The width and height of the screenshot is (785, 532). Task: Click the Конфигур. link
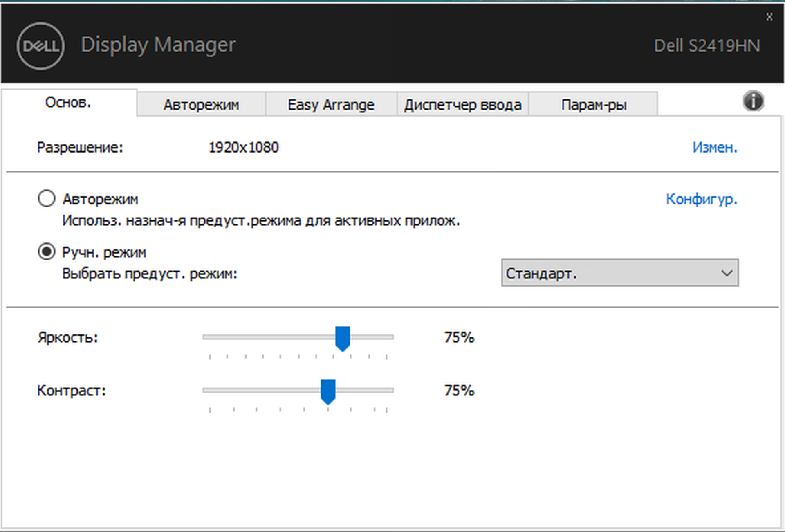[x=702, y=199]
